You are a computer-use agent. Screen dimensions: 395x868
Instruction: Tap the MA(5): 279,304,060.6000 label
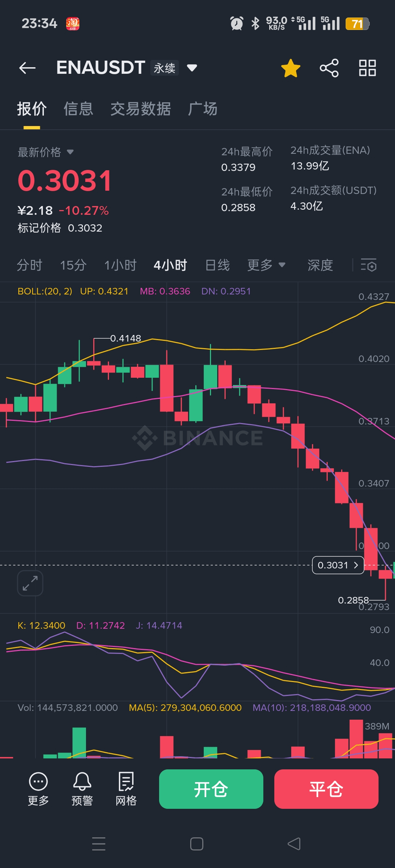(x=185, y=708)
